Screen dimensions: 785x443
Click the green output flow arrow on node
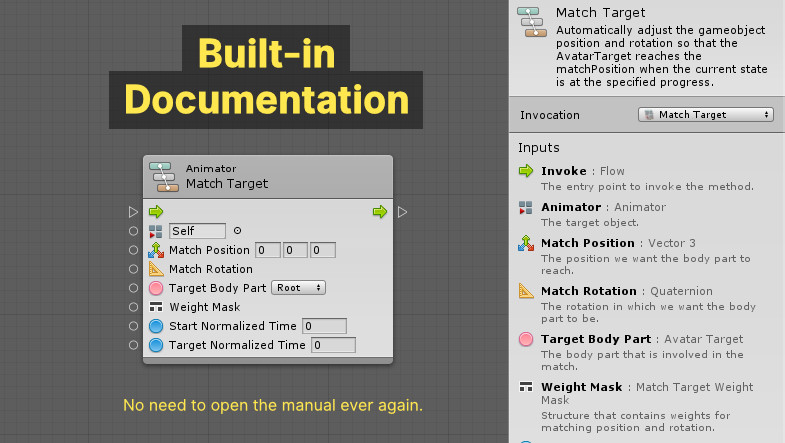coord(380,212)
